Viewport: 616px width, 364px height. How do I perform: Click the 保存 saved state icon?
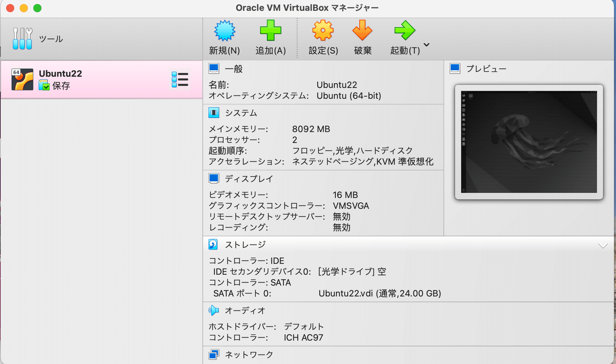point(44,86)
